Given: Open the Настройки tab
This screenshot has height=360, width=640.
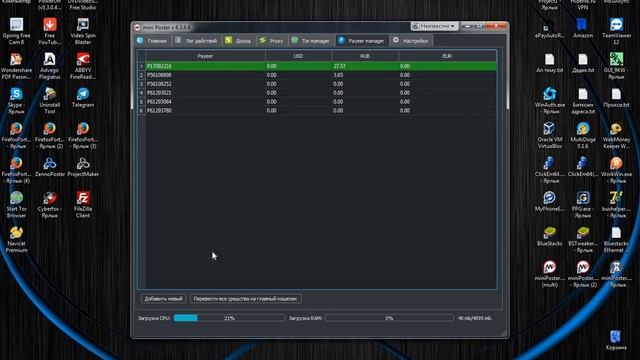Looking at the screenshot, I should point(411,41).
